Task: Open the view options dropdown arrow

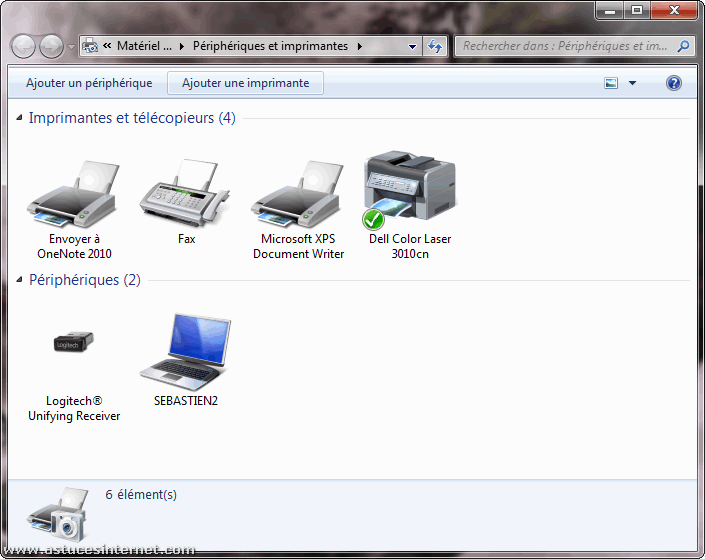Action: [x=632, y=83]
